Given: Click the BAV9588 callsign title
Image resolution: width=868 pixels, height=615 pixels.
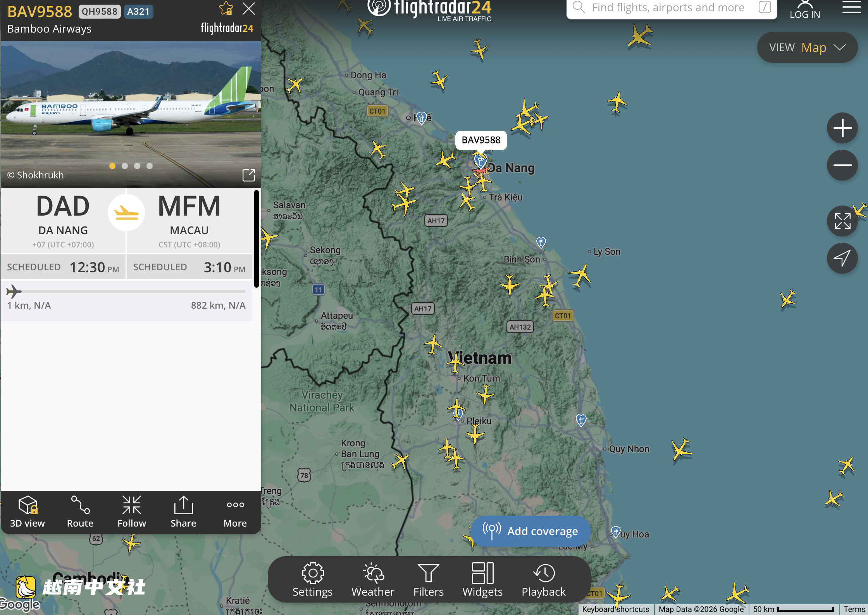Looking at the screenshot, I should pos(40,12).
